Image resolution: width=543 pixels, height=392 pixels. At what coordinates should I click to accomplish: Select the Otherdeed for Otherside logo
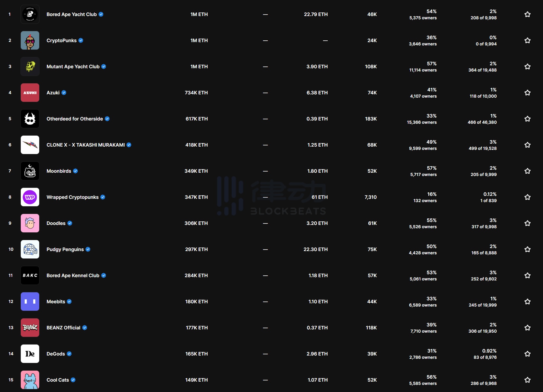pyautogui.click(x=30, y=119)
